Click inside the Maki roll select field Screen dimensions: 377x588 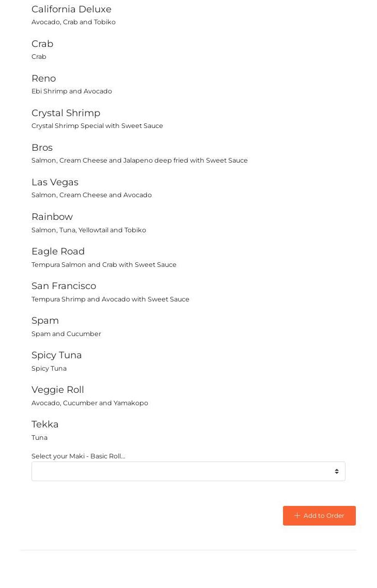[181, 471]
